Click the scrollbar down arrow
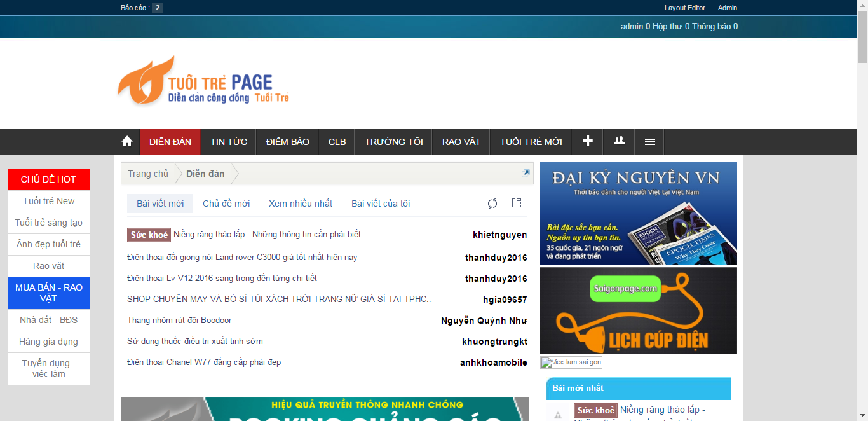Image resolution: width=868 pixels, height=421 pixels. pos(862,416)
